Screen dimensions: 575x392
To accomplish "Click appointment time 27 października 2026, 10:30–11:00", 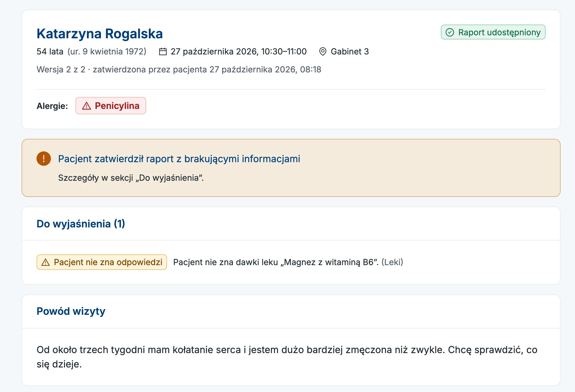I will tap(239, 51).
